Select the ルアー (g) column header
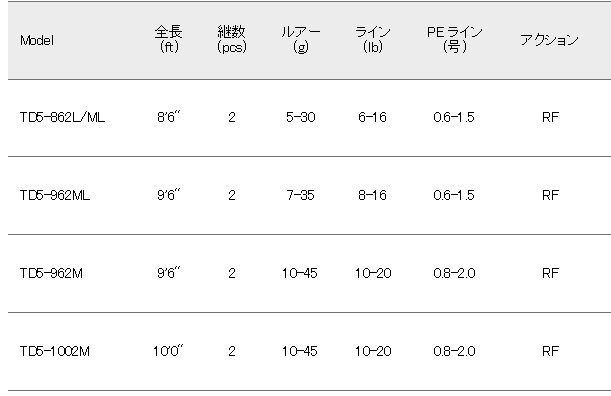The height and width of the screenshot is (396, 611). tap(300, 39)
